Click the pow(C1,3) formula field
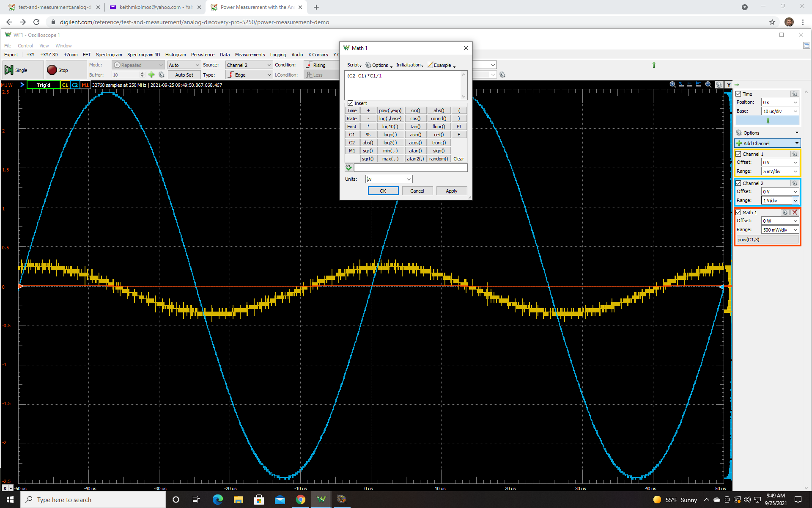 click(767, 240)
